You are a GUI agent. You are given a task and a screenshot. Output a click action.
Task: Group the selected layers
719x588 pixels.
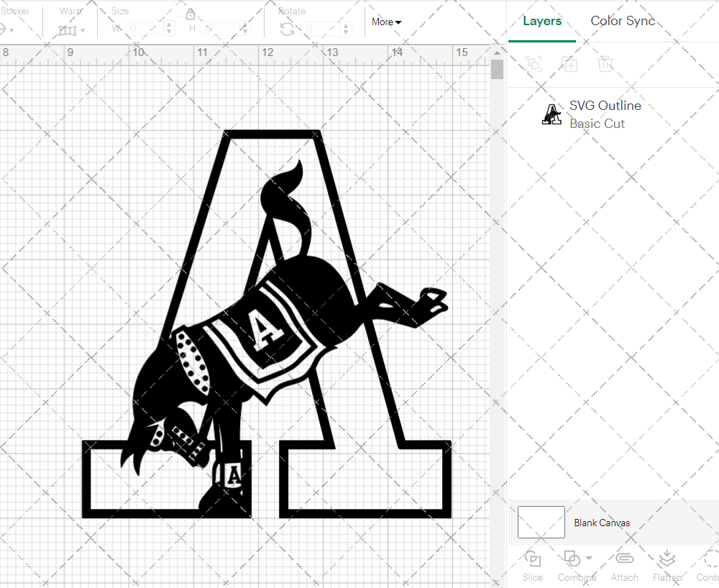[x=533, y=64]
